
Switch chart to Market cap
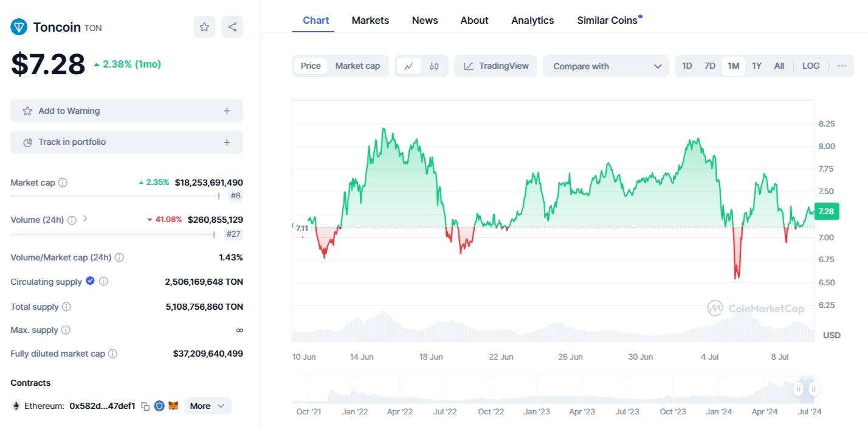[357, 66]
